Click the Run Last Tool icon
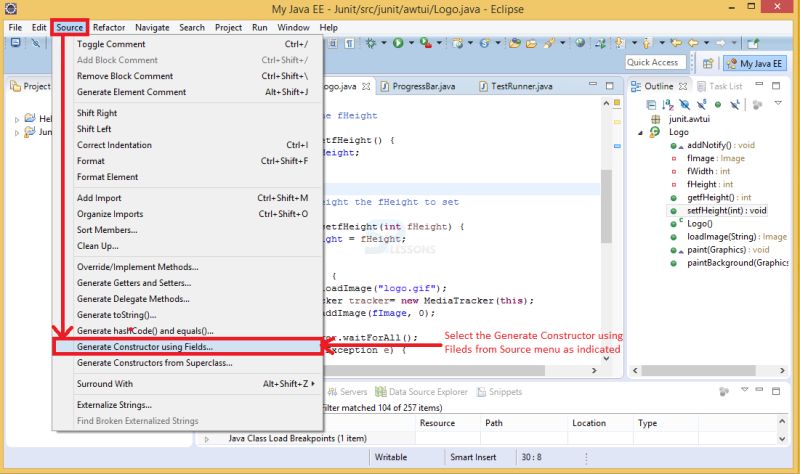The image size is (800, 474). (426, 43)
